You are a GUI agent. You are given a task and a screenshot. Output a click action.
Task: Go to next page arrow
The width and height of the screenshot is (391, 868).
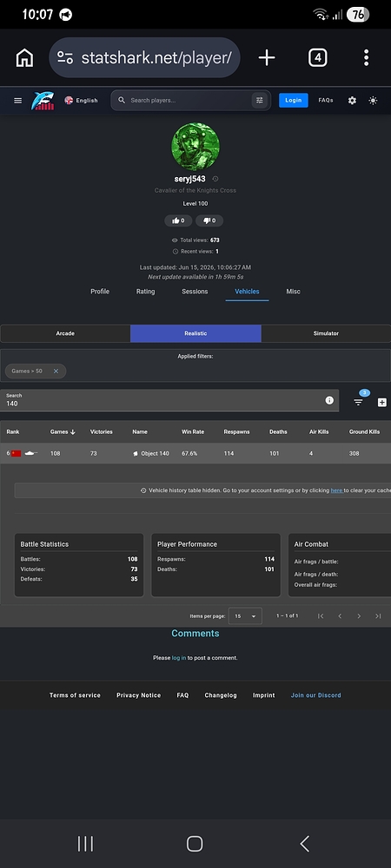[x=359, y=616]
